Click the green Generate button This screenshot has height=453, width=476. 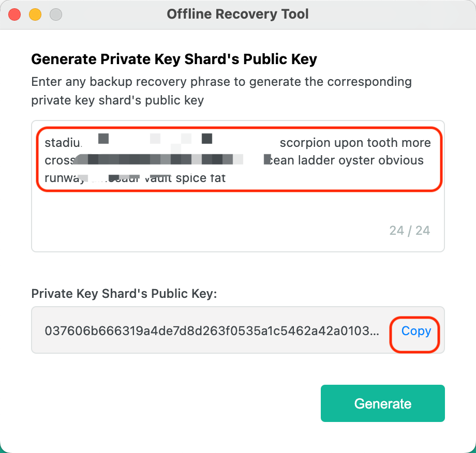[382, 403]
